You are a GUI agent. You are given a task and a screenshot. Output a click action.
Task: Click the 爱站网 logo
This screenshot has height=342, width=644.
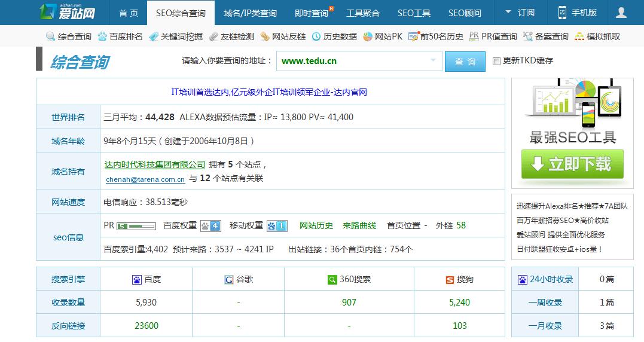[68, 12]
